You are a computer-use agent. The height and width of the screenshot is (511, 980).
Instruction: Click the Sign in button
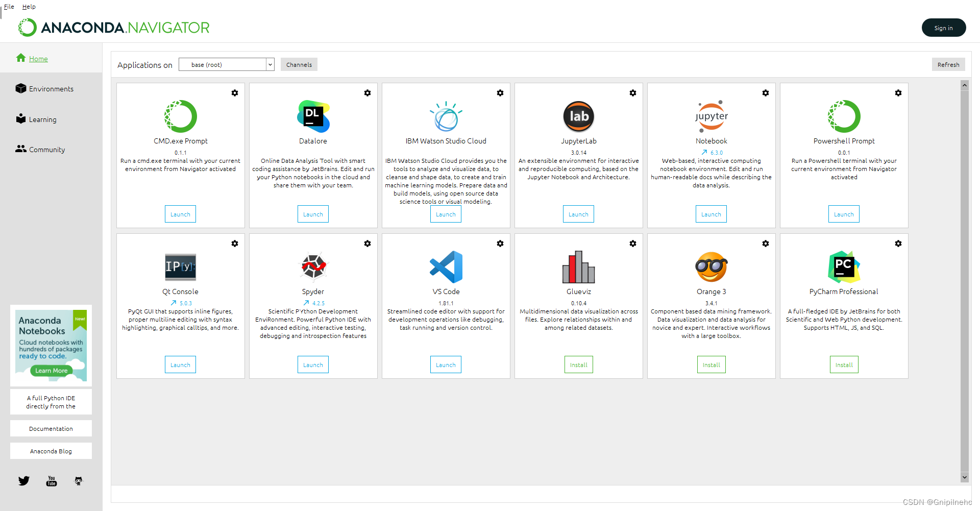coord(944,28)
